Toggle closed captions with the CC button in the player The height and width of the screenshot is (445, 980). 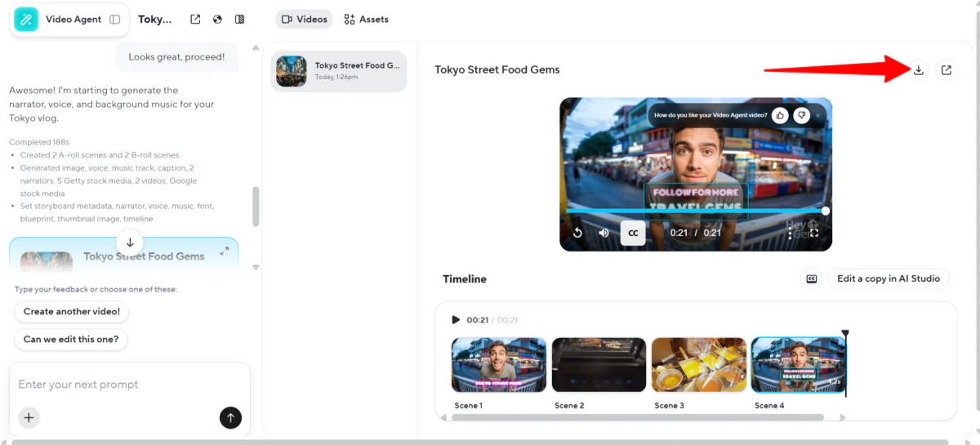(633, 233)
